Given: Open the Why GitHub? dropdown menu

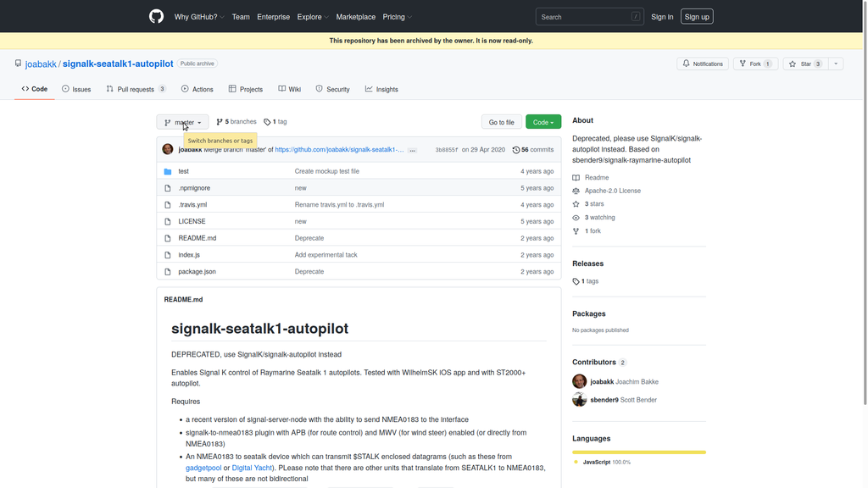Looking at the screenshot, I should [199, 17].
